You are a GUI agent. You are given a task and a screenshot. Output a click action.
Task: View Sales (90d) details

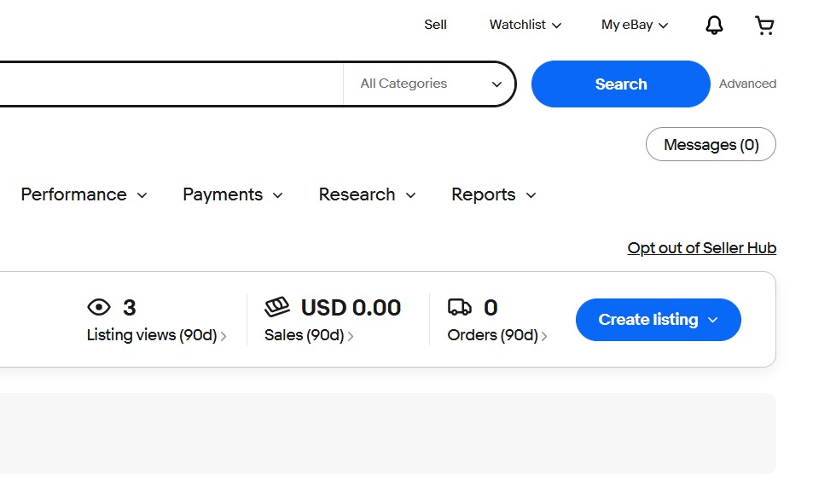309,335
